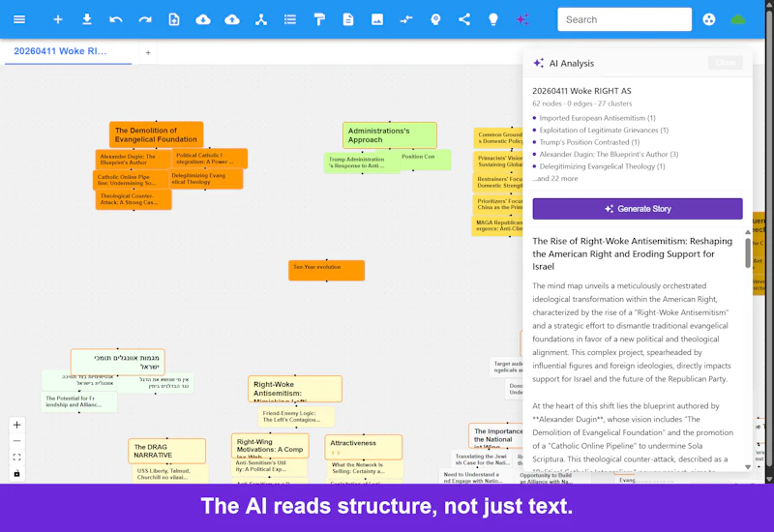Select Alexander Dugin orange child node
Viewport: 774px width, 532px height.
[134, 160]
